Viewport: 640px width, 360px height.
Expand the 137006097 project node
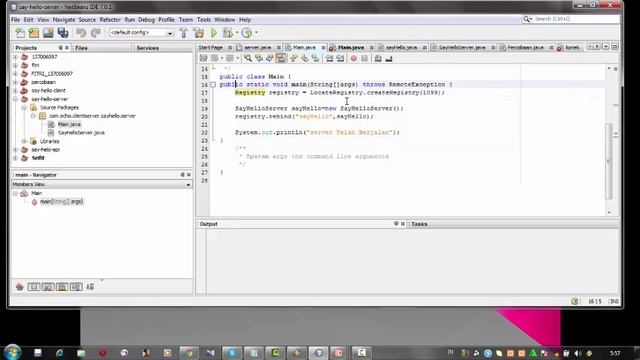16,57
